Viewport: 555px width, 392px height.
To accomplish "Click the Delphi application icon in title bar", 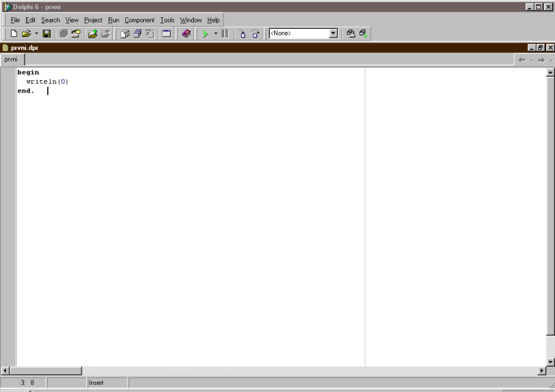I will point(7,7).
